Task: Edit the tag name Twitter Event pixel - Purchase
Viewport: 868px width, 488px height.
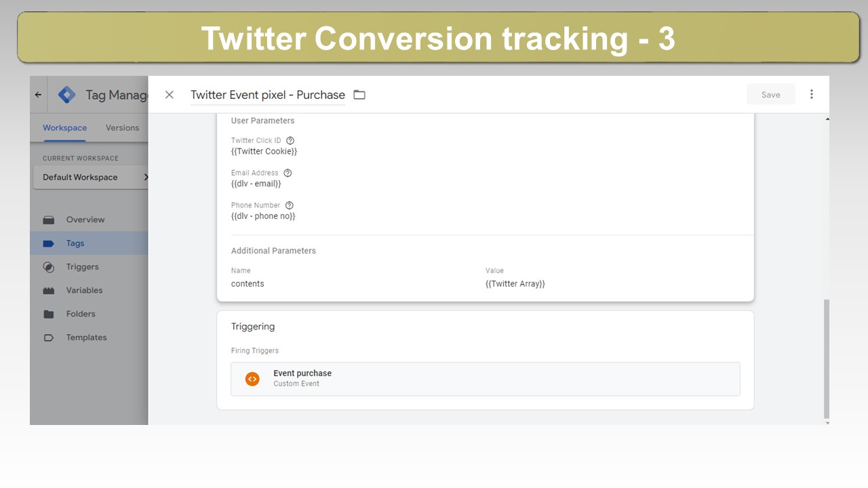Action: [268, 95]
